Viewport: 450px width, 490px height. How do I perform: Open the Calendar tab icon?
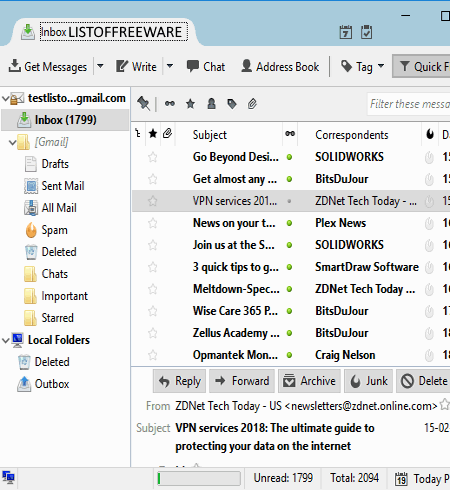346,32
